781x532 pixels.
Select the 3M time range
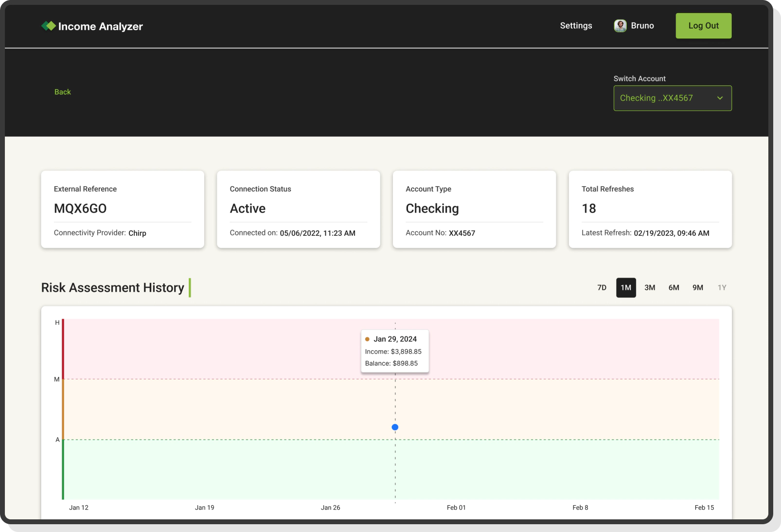click(x=650, y=287)
